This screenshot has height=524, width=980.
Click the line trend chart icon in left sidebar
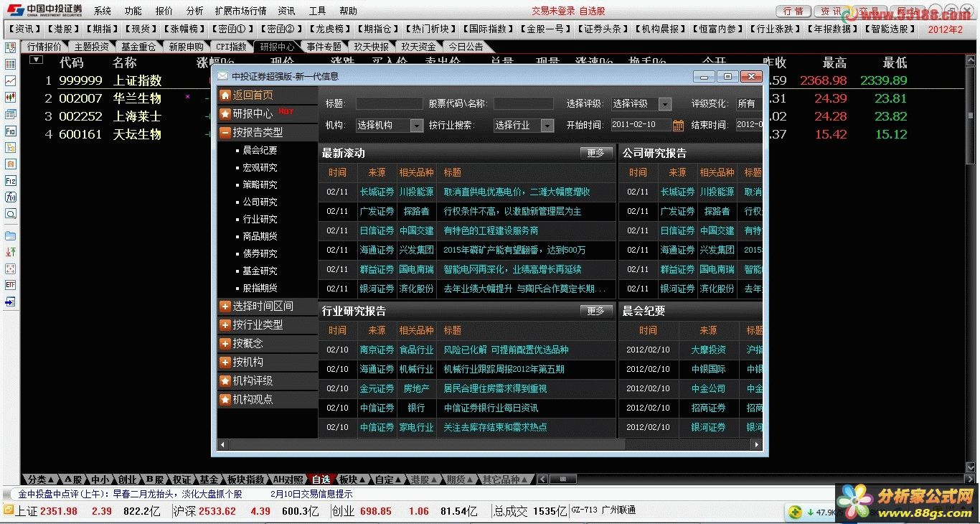pos(10,80)
